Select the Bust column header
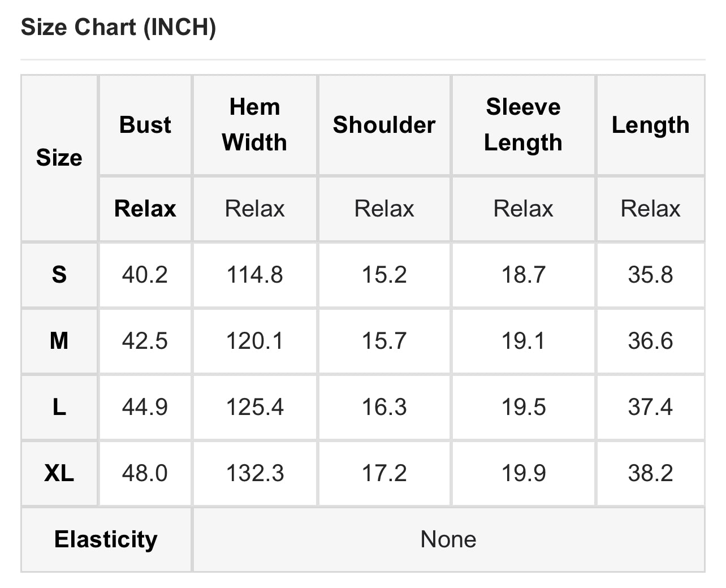This screenshot has height=588, width=726. click(145, 125)
